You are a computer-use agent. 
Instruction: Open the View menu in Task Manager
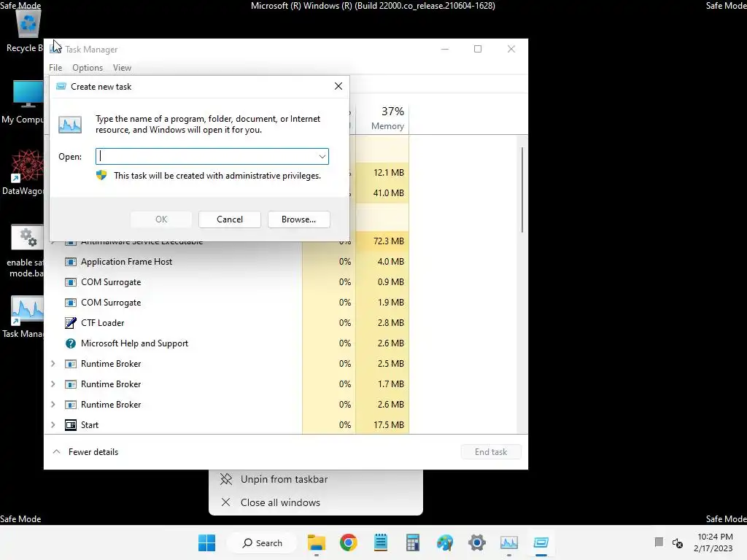click(x=122, y=68)
